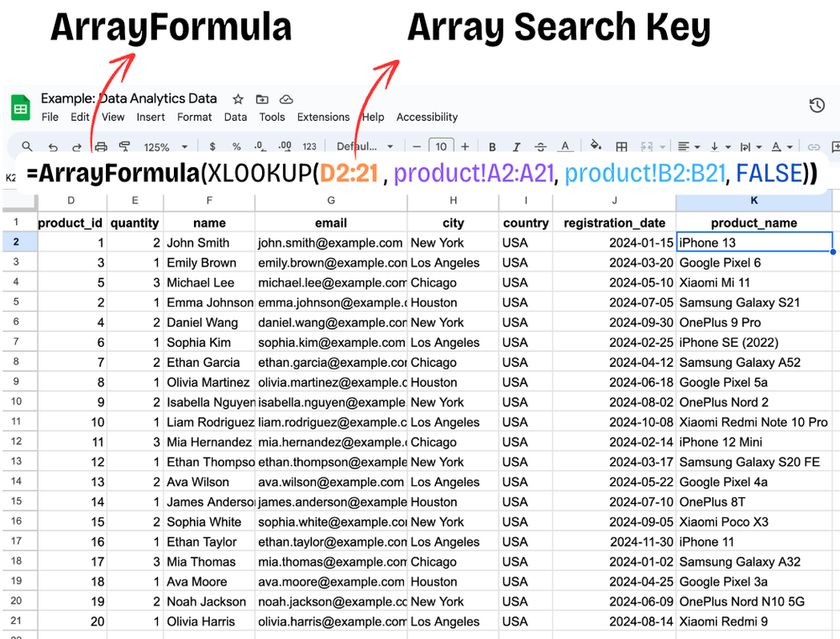Open version history via the clock icon
Viewport: 840px width, 639px height.
click(x=816, y=105)
